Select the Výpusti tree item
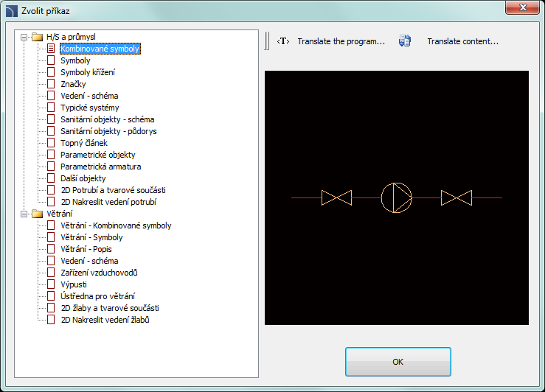The width and height of the screenshot is (545, 392). [x=74, y=284]
